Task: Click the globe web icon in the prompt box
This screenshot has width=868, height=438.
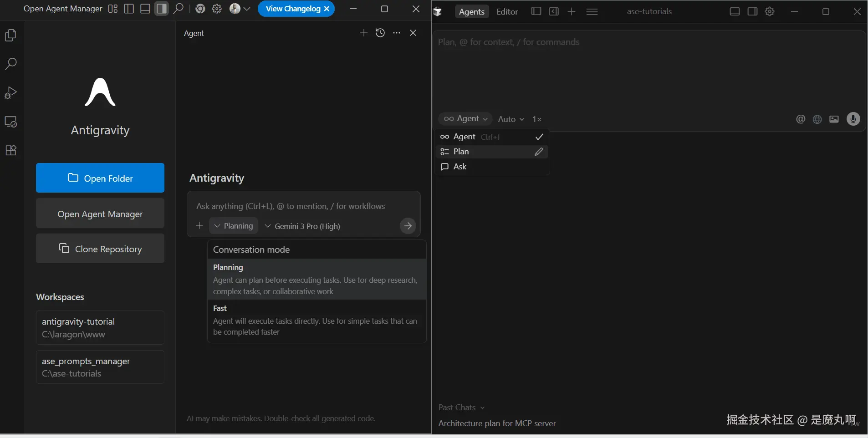Action: coord(817,119)
